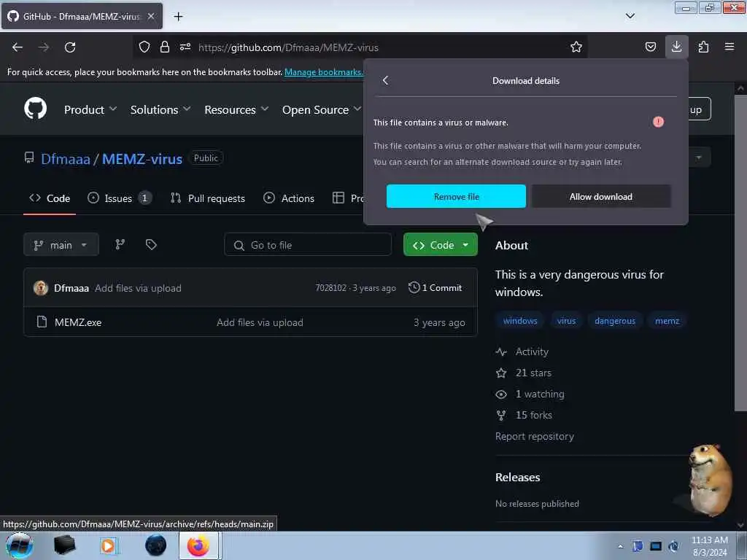Click the virus topic tag
The image size is (747, 560).
[x=566, y=321]
